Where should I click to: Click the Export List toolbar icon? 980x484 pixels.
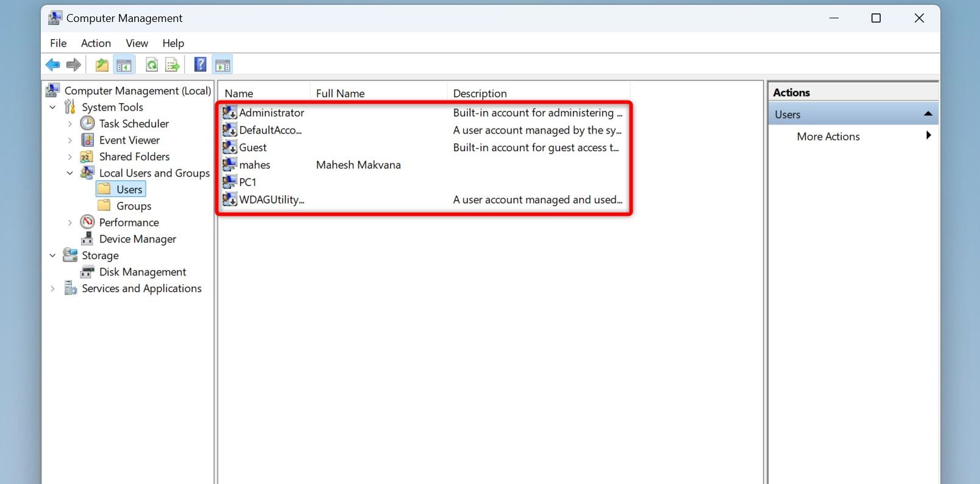[172, 65]
